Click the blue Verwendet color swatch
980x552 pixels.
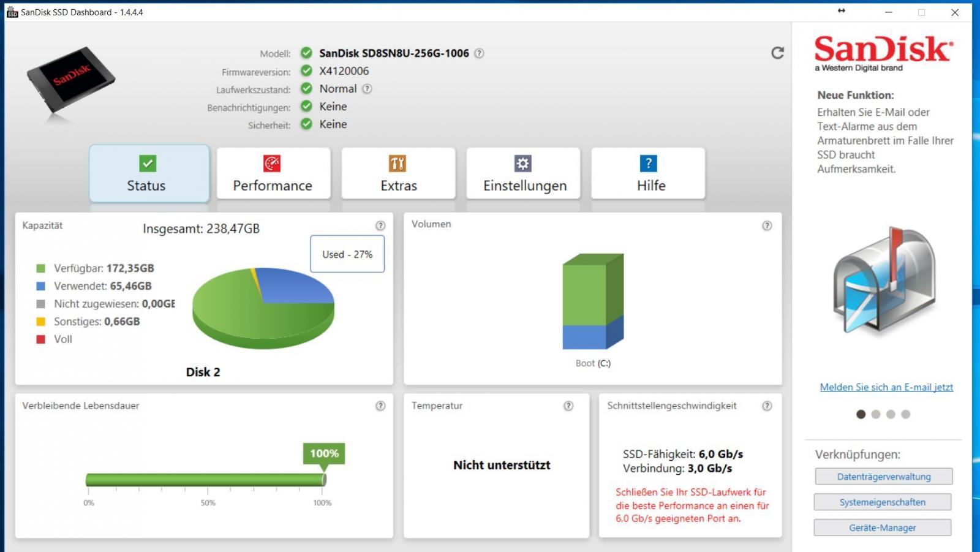point(41,286)
